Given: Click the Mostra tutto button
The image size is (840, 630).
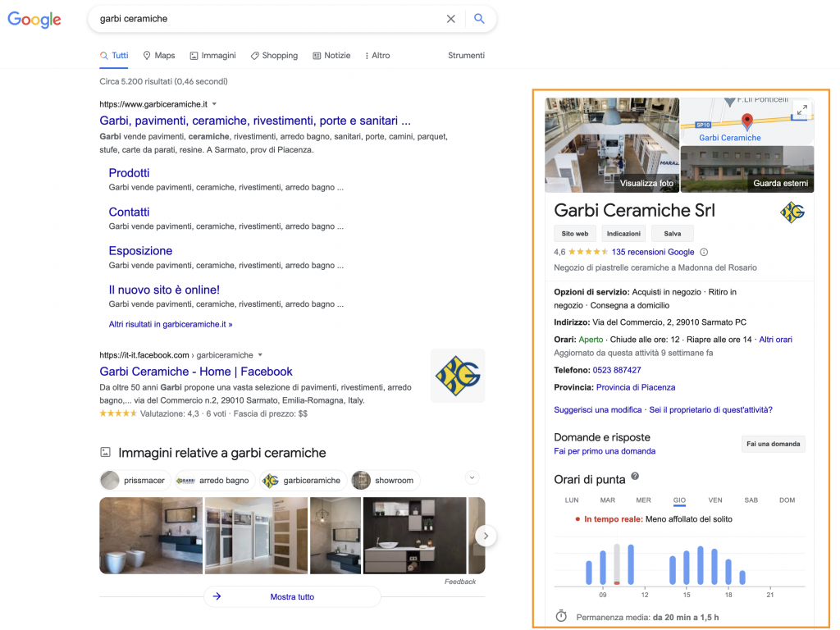Looking at the screenshot, I should coord(292,597).
